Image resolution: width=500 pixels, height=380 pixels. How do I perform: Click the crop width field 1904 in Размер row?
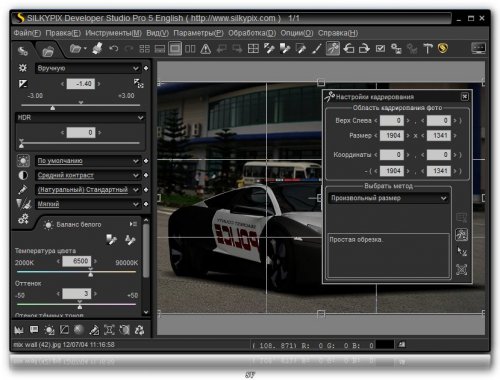tap(392, 136)
